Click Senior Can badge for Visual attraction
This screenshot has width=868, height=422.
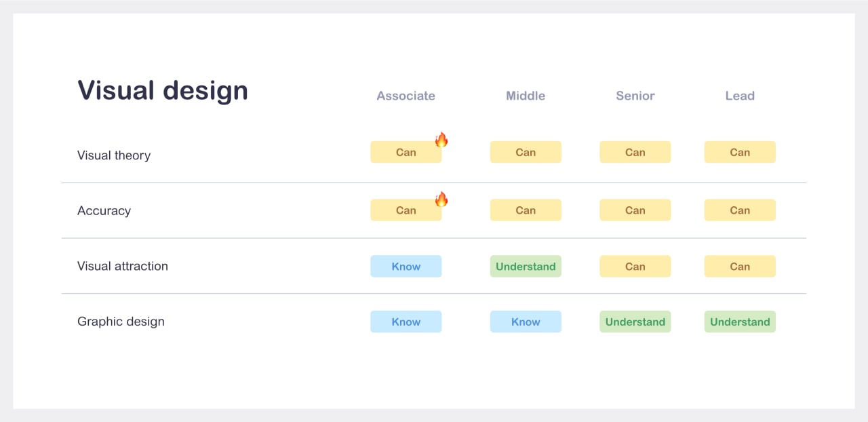635,266
